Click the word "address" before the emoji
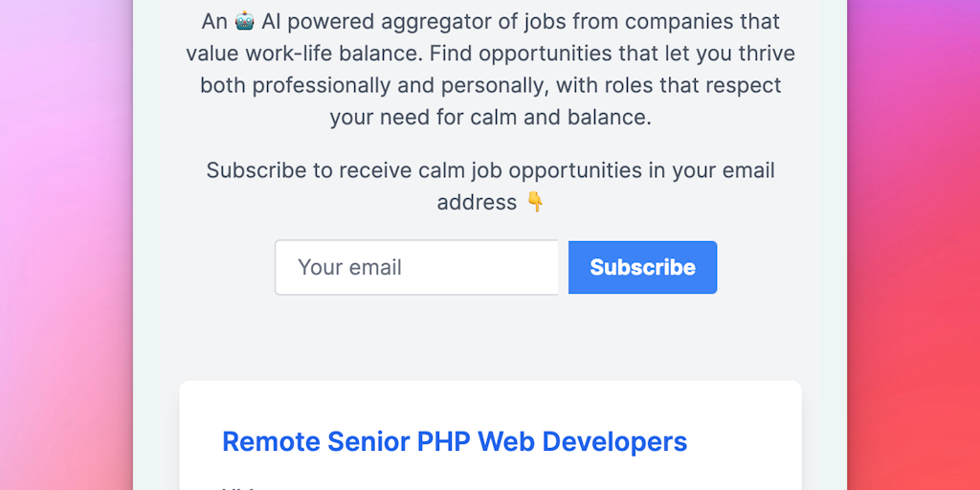The image size is (980, 490). (x=477, y=202)
